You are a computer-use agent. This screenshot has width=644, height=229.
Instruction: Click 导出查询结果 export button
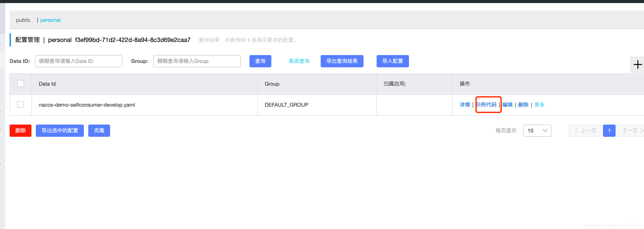point(342,61)
